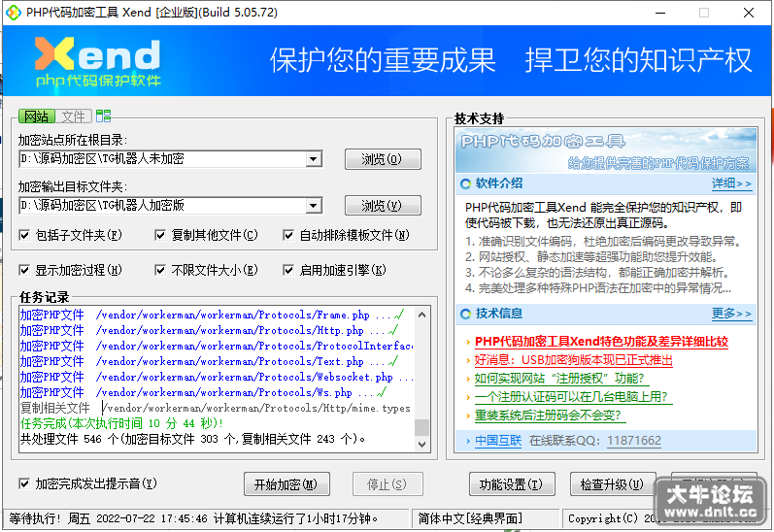Click log row for Protocols/Websocket.php
This screenshot has height=532, width=774.
tap(217, 377)
